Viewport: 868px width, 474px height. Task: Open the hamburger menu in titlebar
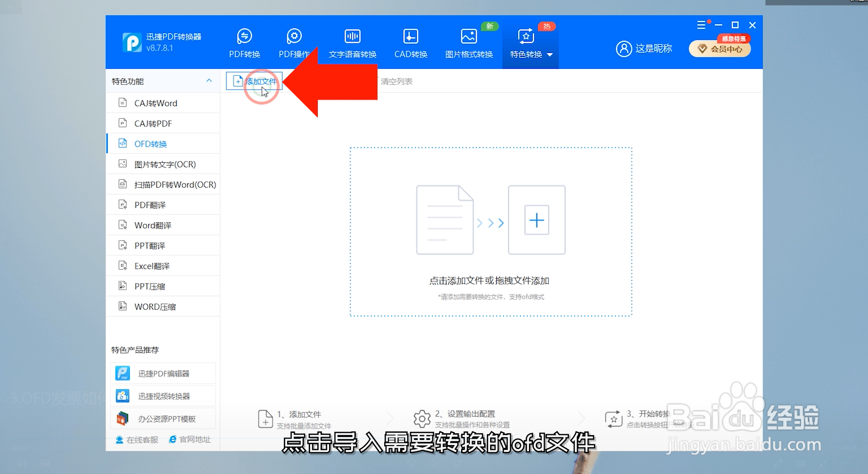pyautogui.click(x=702, y=24)
